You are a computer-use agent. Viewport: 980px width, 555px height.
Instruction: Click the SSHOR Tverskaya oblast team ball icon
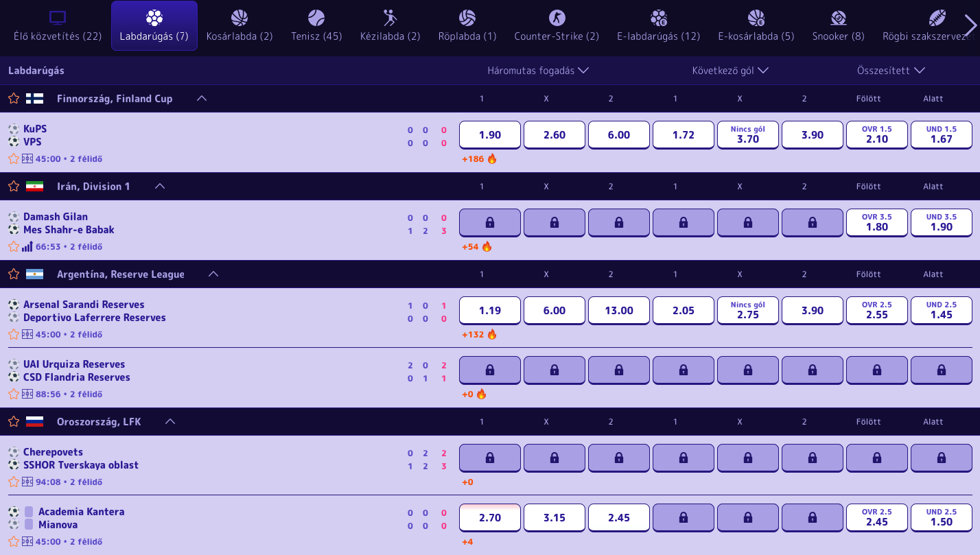click(14, 465)
